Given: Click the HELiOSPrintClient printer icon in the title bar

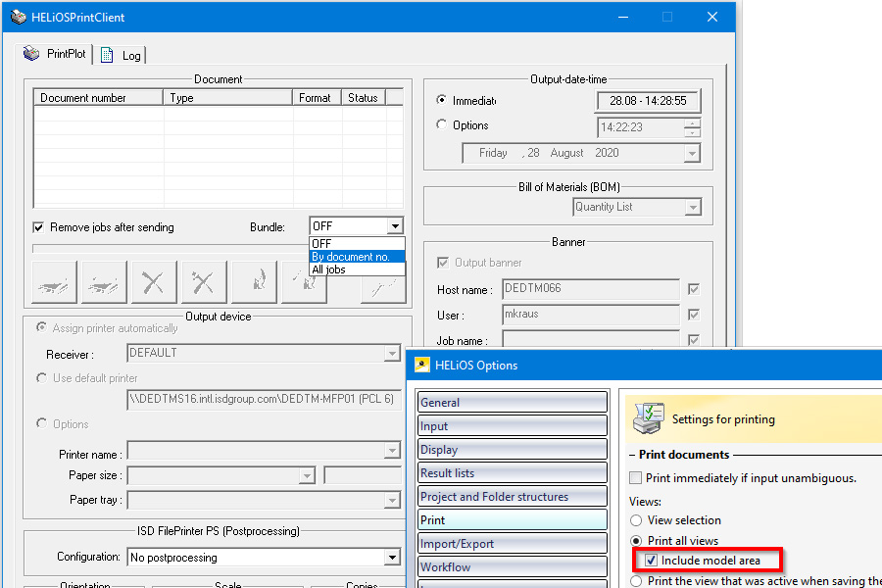Looking at the screenshot, I should click(19, 17).
